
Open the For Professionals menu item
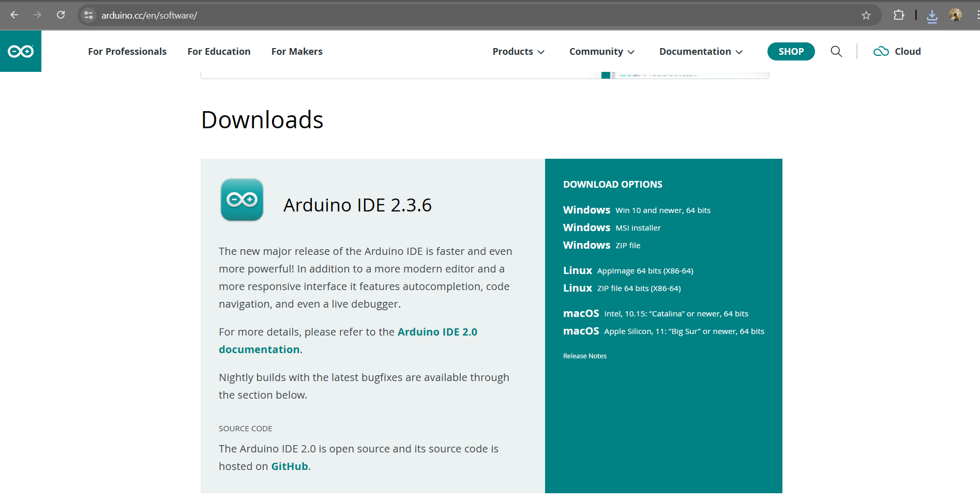coord(127,51)
